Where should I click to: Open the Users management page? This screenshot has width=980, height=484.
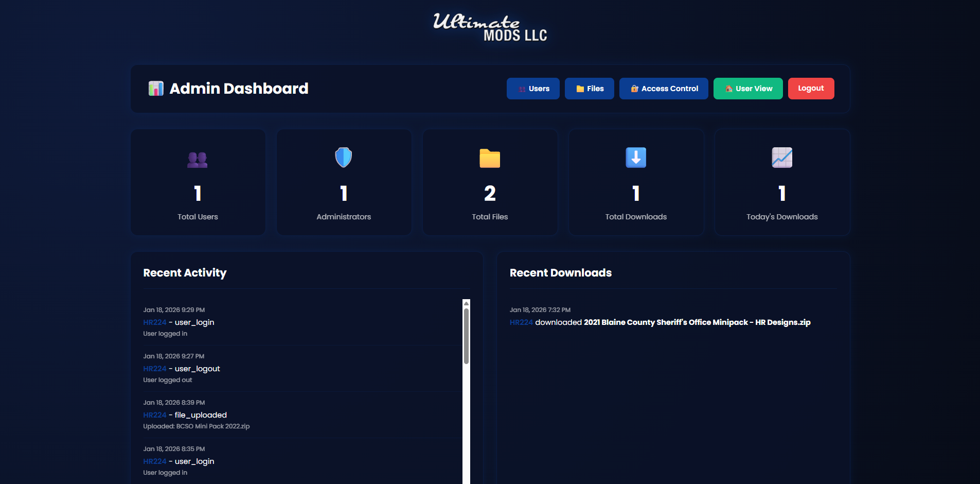[533, 89]
